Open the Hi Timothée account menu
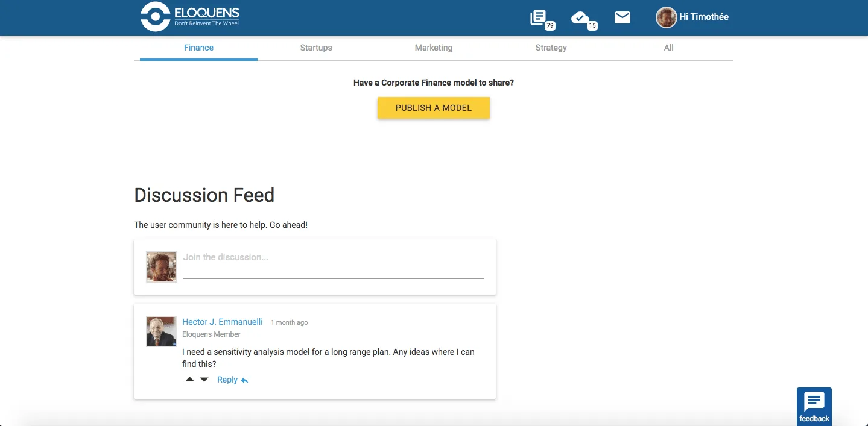 click(704, 17)
